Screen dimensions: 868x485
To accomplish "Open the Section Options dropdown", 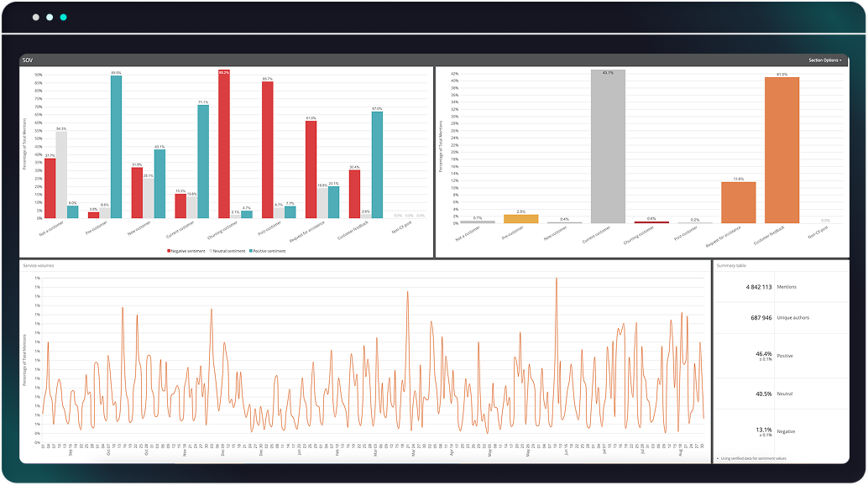I will [x=824, y=60].
